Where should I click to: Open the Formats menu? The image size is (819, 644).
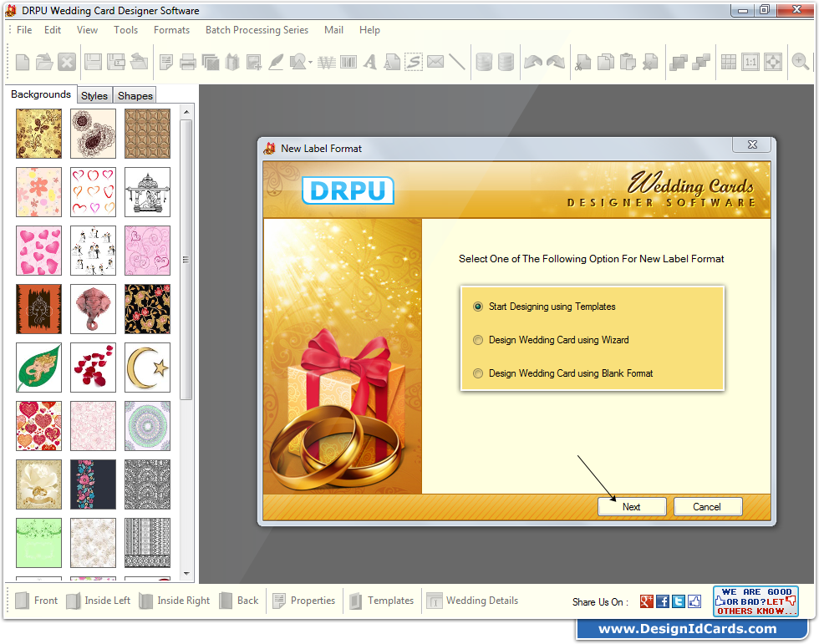coord(171,30)
